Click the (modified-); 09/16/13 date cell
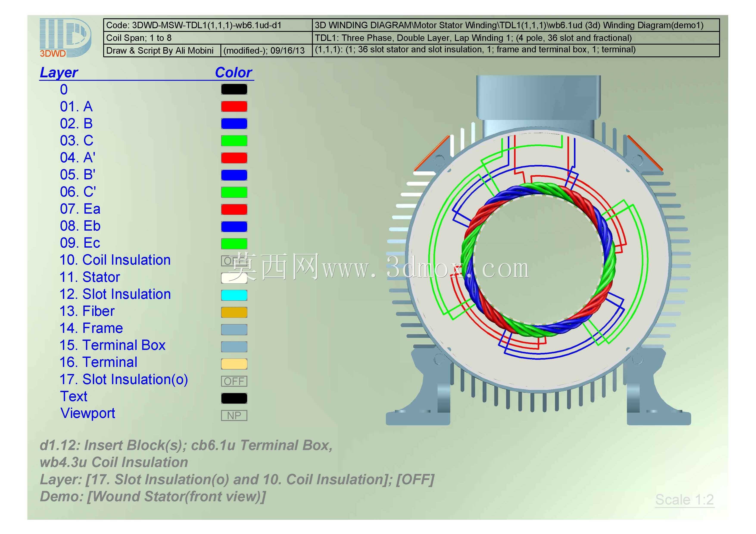Screen dimensions: 756x534 click(x=266, y=51)
